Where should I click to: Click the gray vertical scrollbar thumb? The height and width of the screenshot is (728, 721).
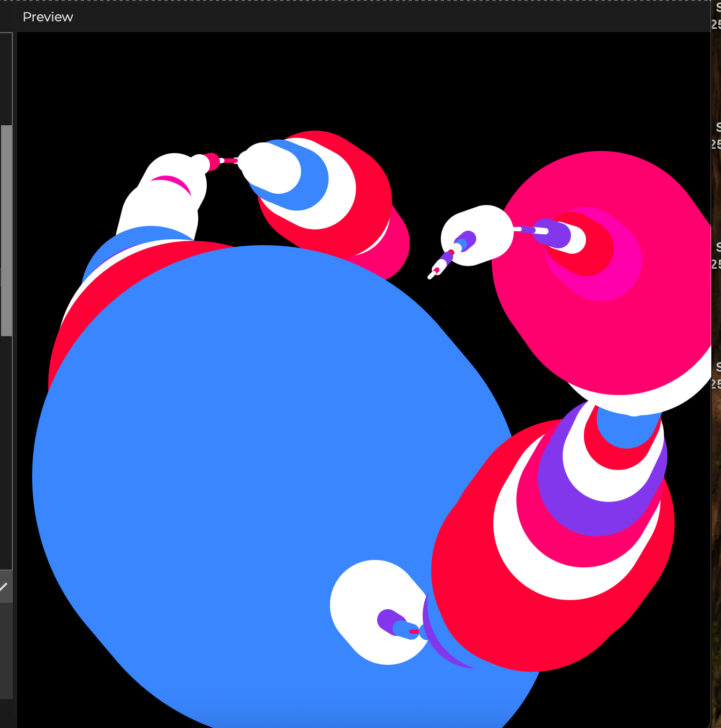click(x=6, y=230)
